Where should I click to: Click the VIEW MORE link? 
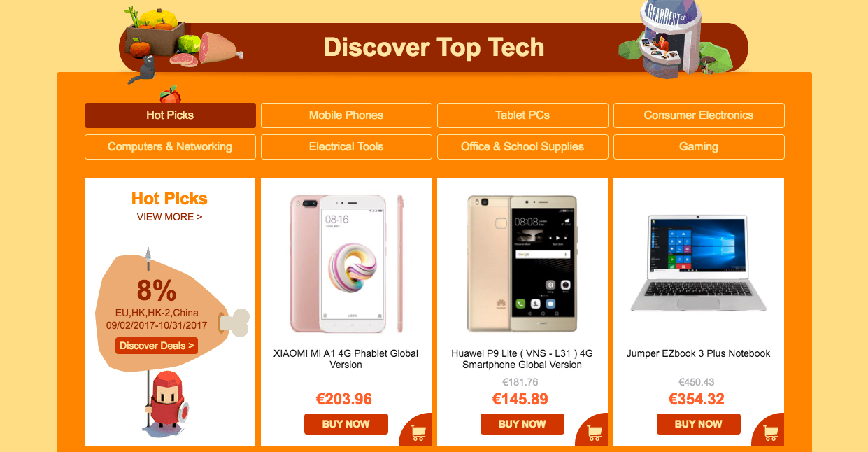click(170, 217)
